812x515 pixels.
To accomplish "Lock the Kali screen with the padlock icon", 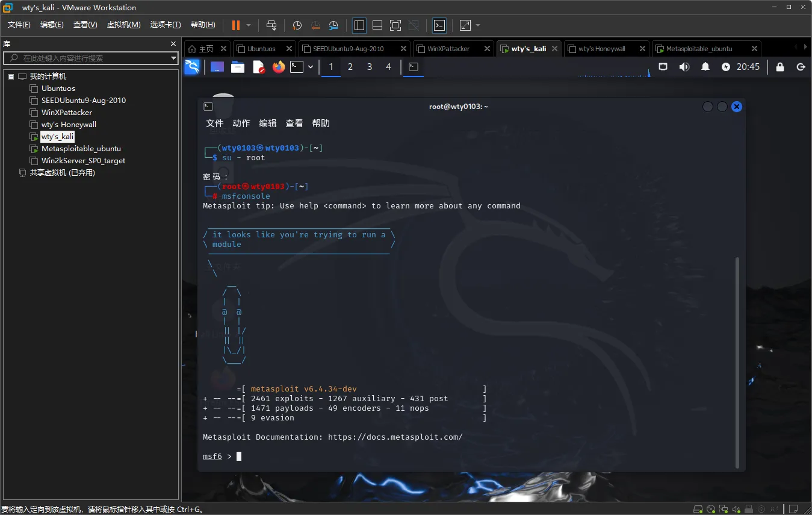I will (x=780, y=67).
